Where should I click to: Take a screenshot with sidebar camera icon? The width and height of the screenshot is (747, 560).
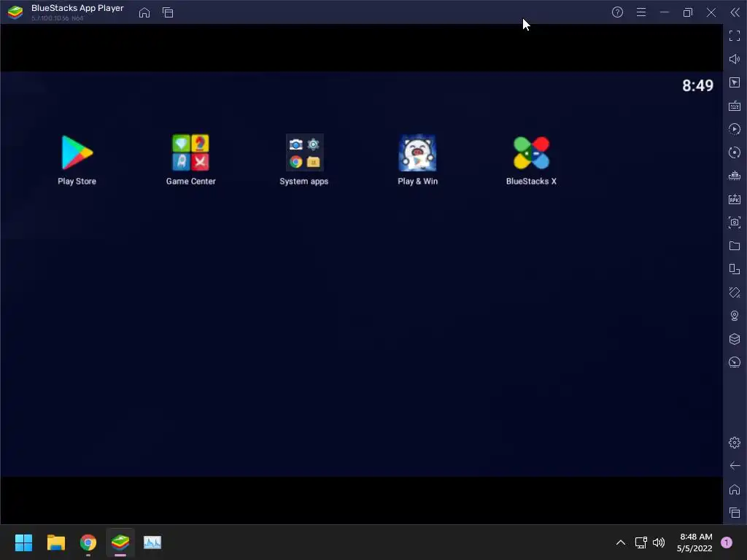[x=735, y=222]
